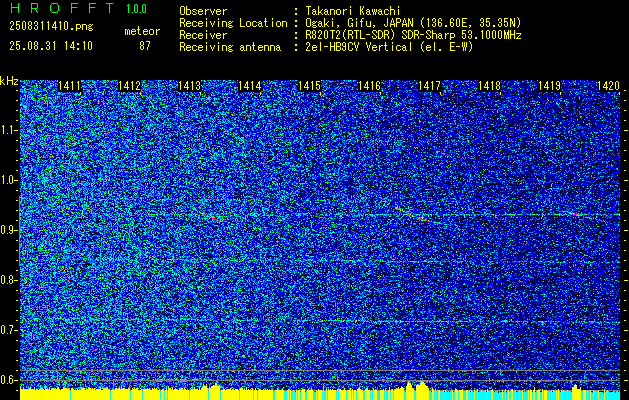Click the 1418 time axis label
Viewport: 629px width, 400px height.
point(489,86)
